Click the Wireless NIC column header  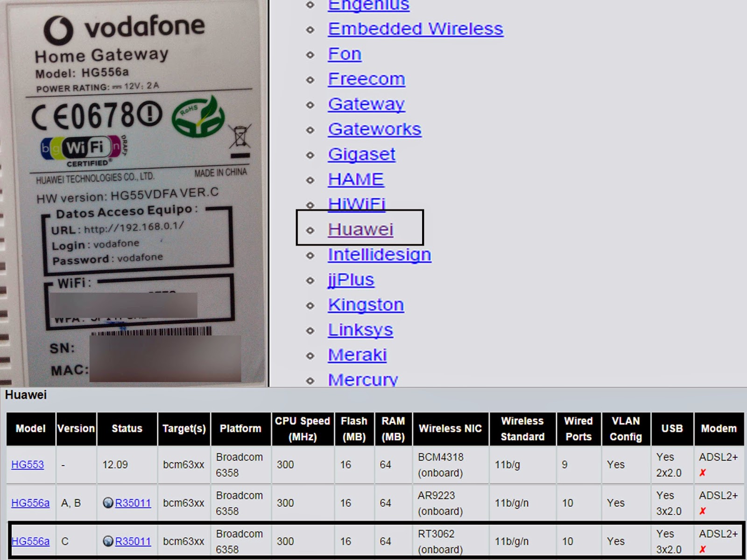[450, 428]
